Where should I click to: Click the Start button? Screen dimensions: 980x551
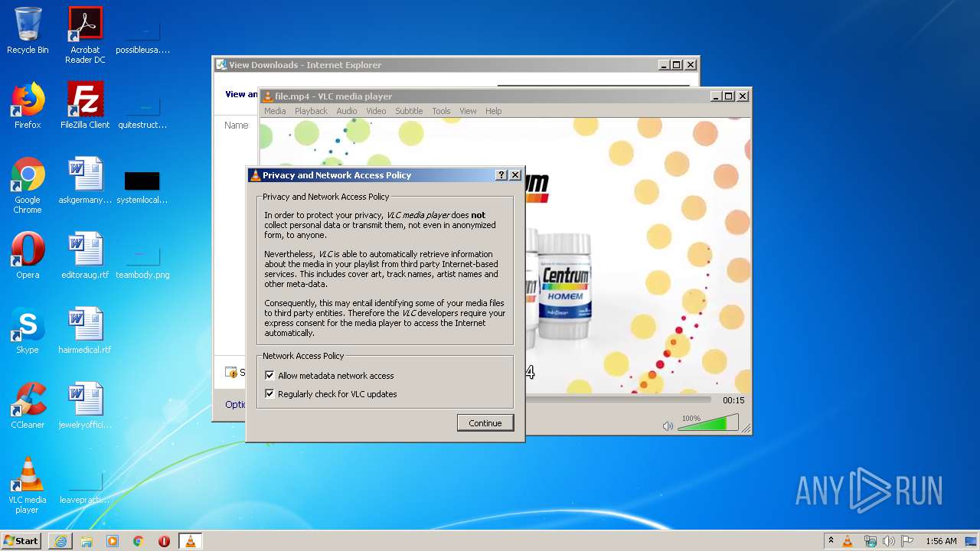tap(21, 541)
